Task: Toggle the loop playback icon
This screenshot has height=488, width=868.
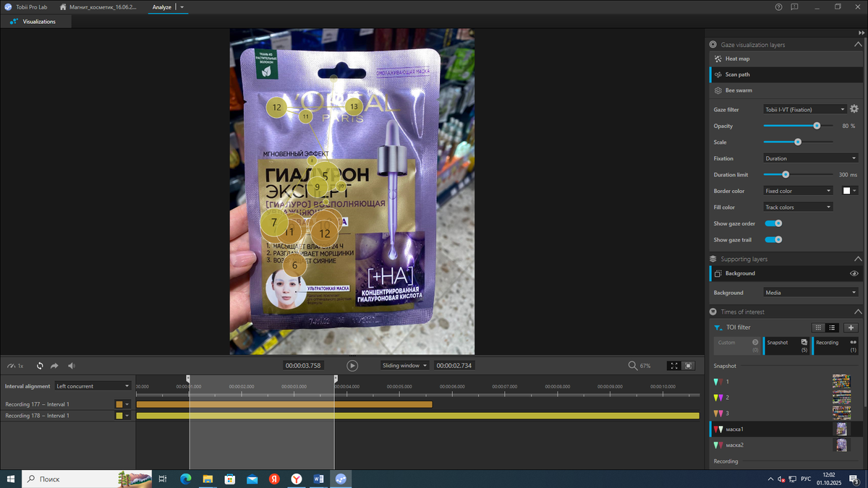Action: (x=40, y=366)
